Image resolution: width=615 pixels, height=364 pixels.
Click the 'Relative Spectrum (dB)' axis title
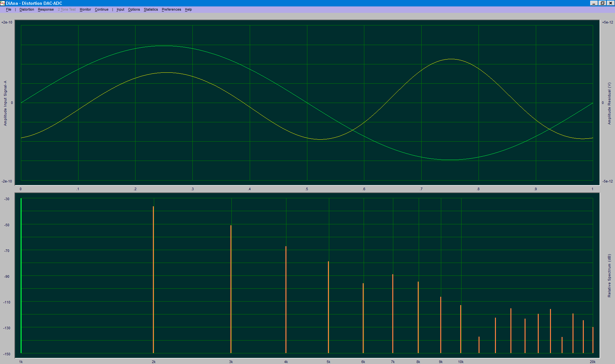coord(609,275)
